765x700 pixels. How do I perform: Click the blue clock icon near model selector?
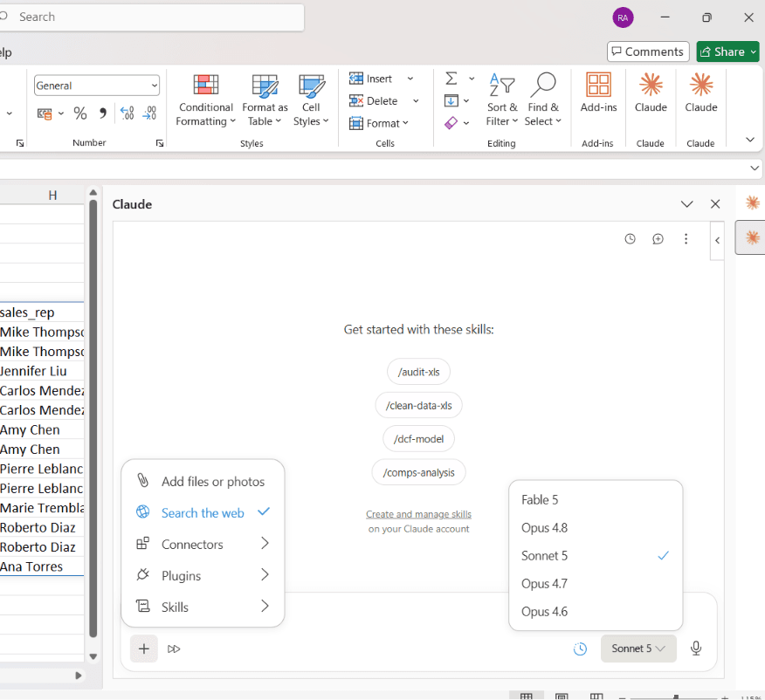[x=580, y=649]
